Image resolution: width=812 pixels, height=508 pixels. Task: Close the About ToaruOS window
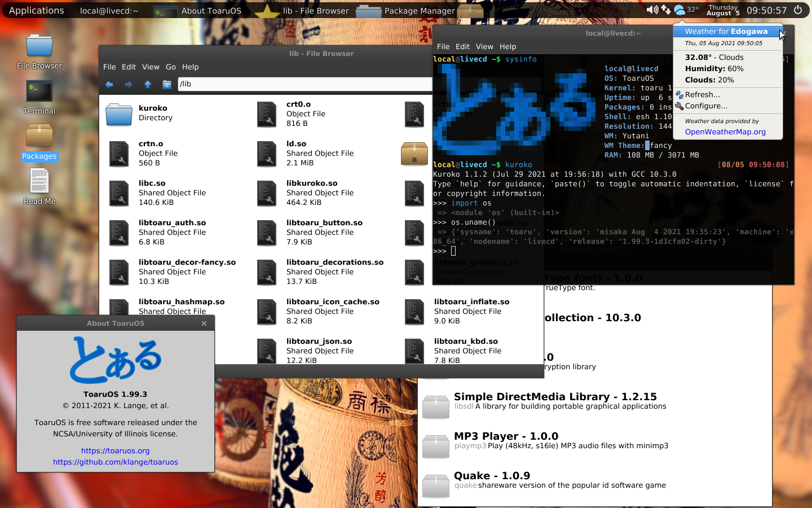[204, 323]
